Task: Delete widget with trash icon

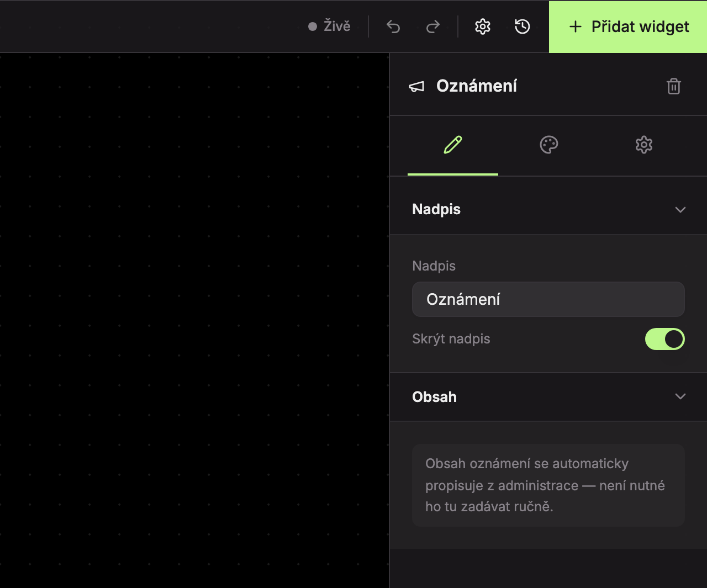Action: [674, 86]
